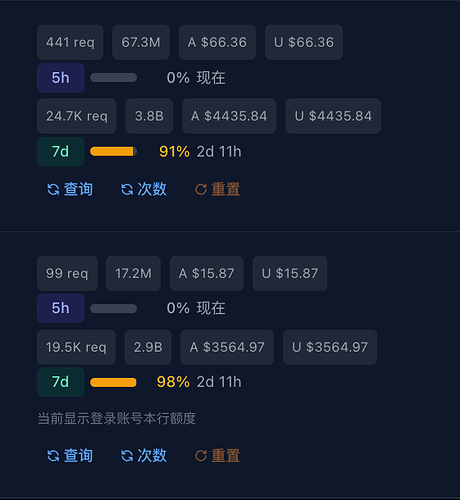Click the A $4435.84 chip
This screenshot has height=500, width=460.
229,116
